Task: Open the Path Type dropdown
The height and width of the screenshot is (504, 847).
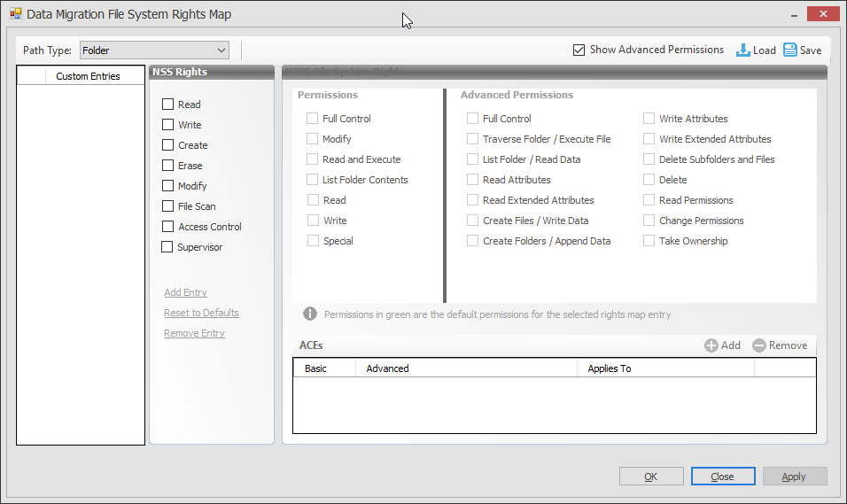Action: [x=221, y=50]
